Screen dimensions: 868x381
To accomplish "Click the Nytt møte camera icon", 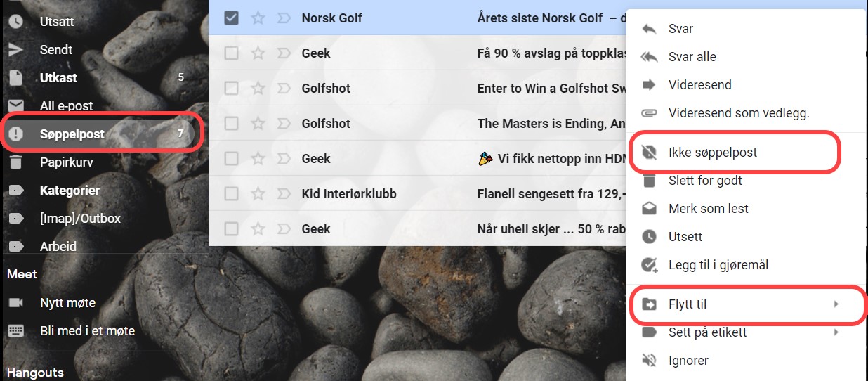I will pos(15,303).
